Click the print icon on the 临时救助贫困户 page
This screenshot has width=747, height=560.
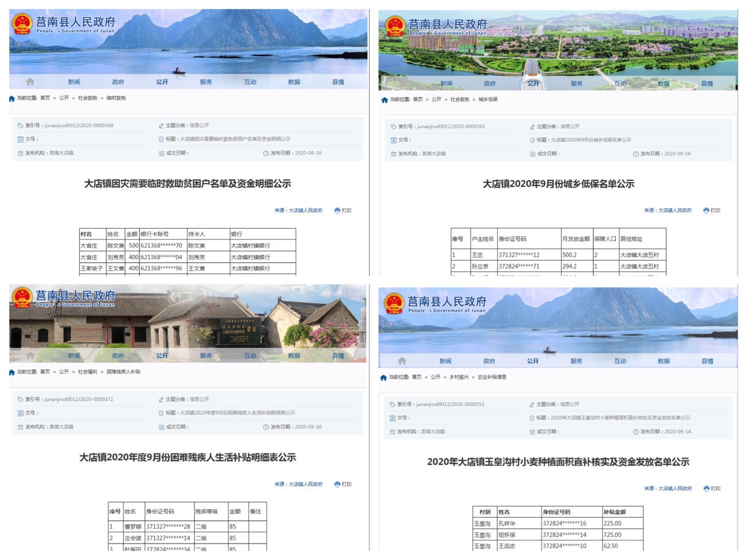(337, 211)
